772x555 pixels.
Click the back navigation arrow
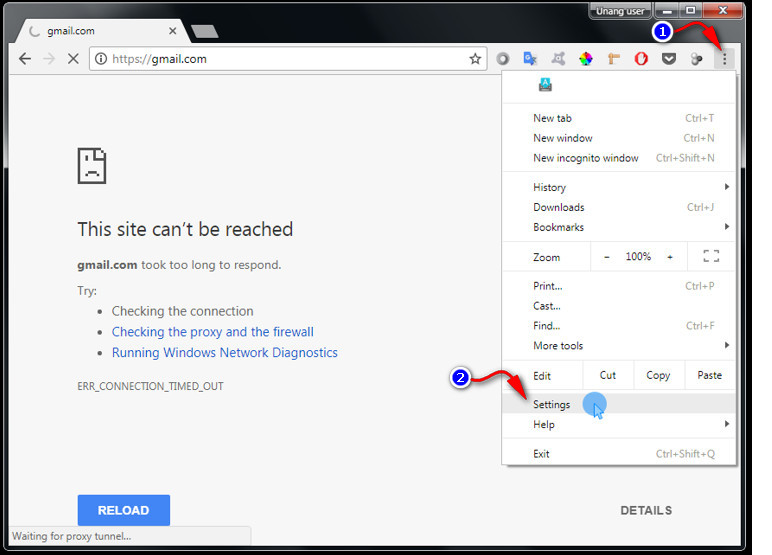[x=25, y=59]
